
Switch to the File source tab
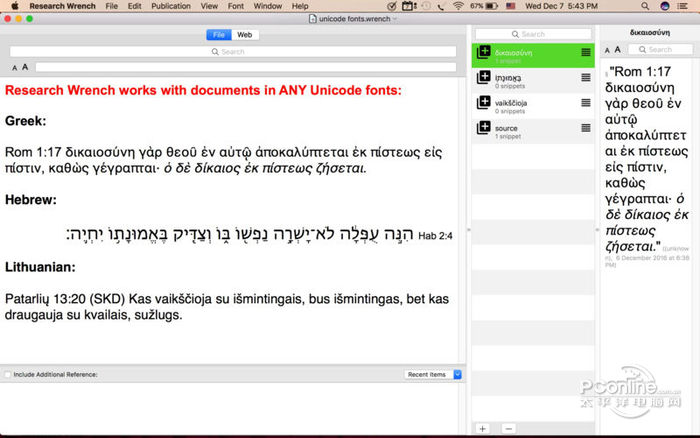(x=219, y=35)
